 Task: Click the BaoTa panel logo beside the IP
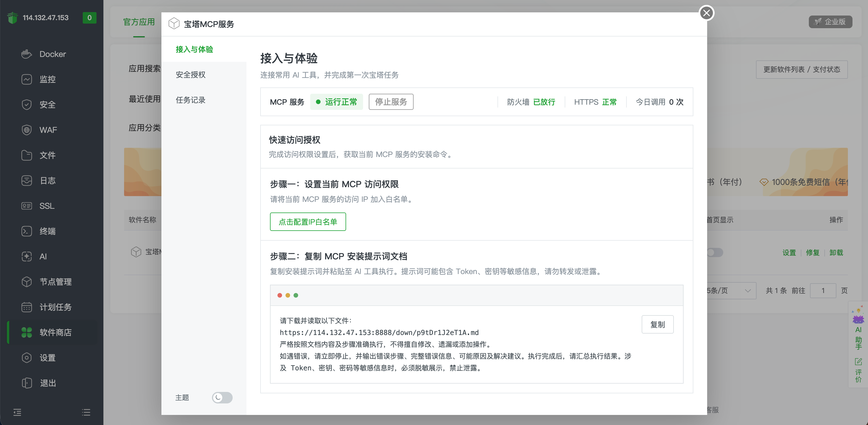[12, 18]
